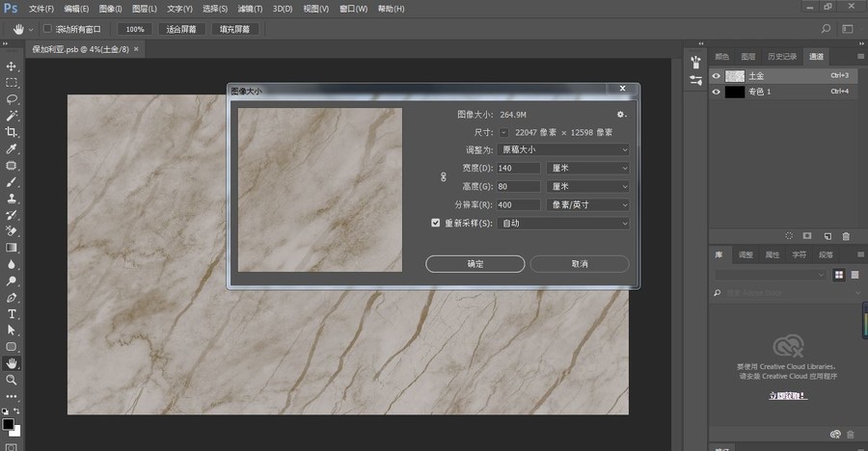Open Image Size dialog gear settings

click(x=621, y=115)
